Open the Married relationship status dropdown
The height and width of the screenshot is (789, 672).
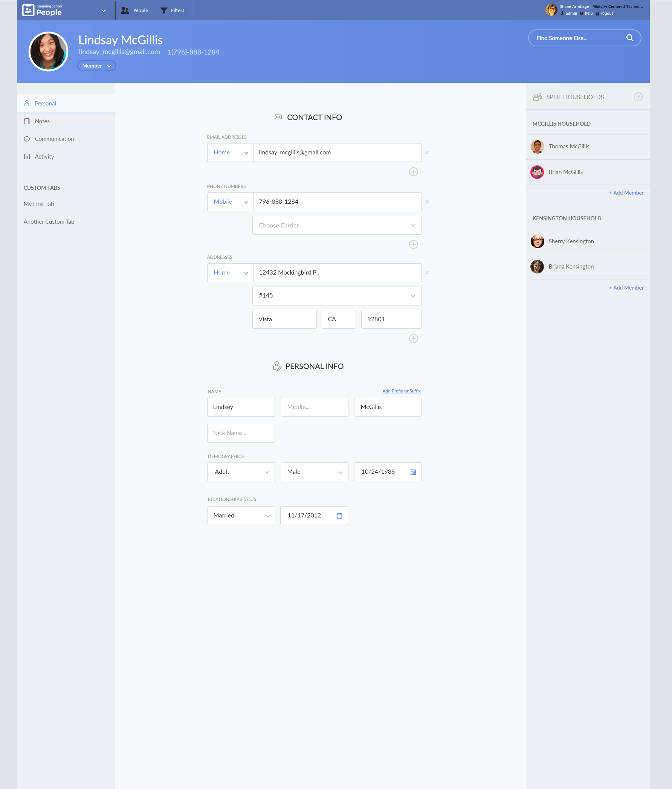[x=241, y=516]
